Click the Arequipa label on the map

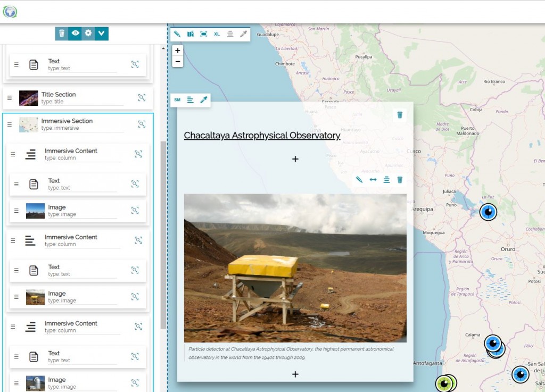(x=422, y=210)
